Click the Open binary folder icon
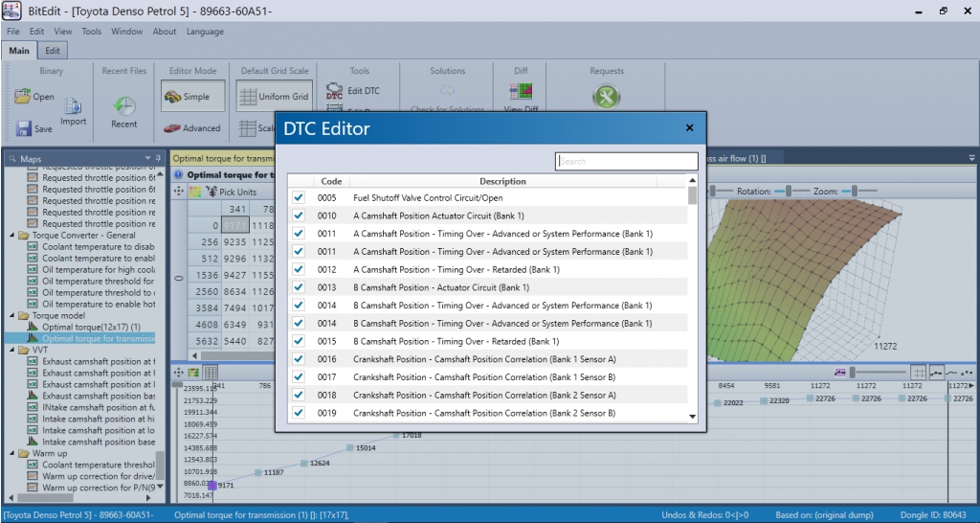 click(23, 97)
